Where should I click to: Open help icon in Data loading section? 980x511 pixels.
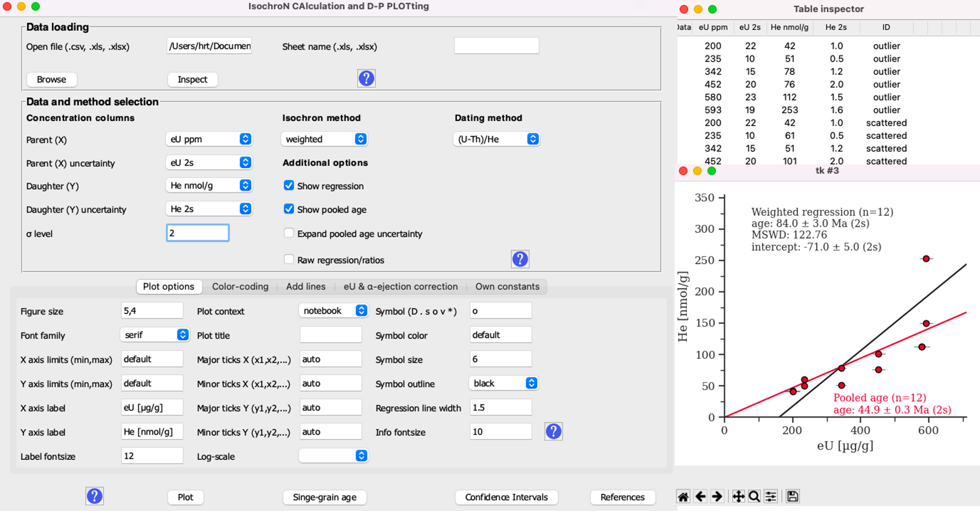coord(366,78)
